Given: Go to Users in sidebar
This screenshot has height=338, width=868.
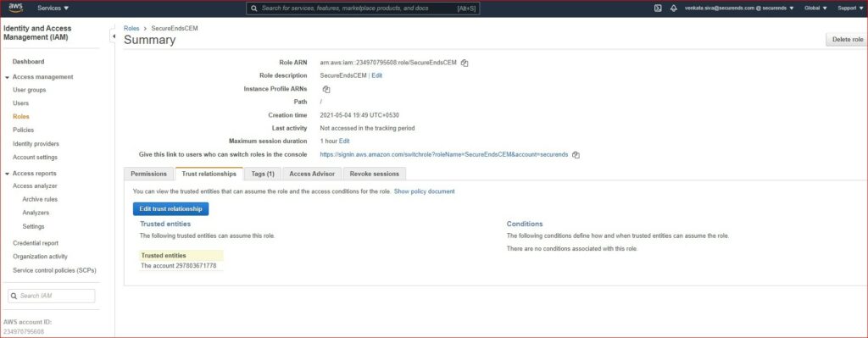Looking at the screenshot, I should click(x=20, y=103).
